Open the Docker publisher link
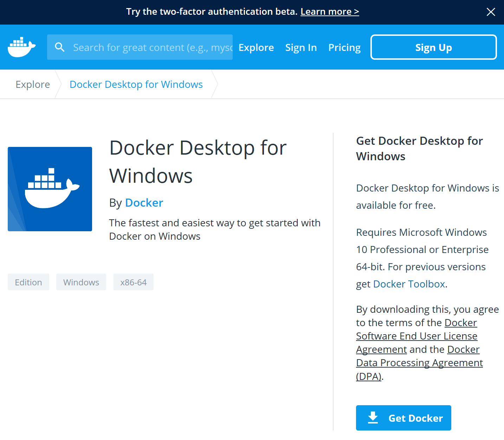 pos(144,203)
